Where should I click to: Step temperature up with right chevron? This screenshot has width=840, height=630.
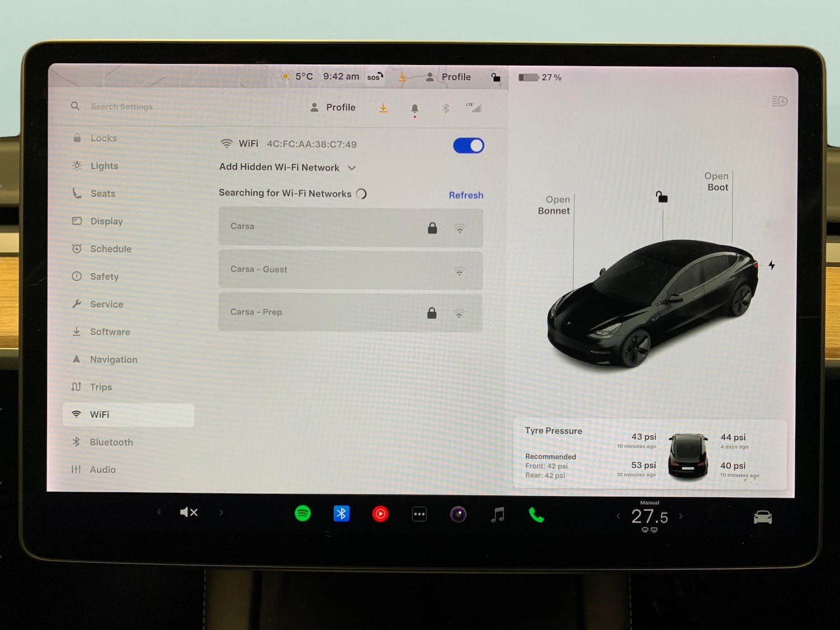(x=681, y=516)
